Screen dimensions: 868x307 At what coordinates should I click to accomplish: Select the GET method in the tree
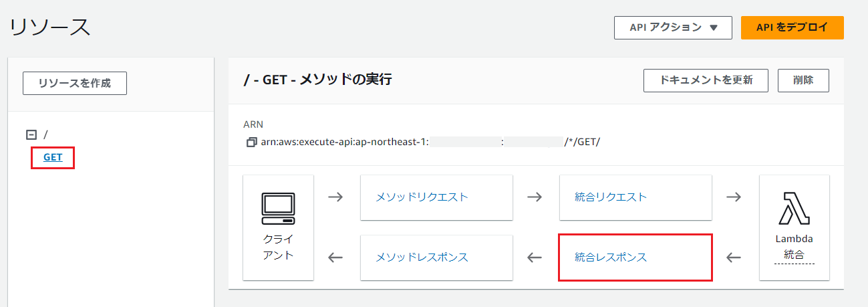[53, 158]
